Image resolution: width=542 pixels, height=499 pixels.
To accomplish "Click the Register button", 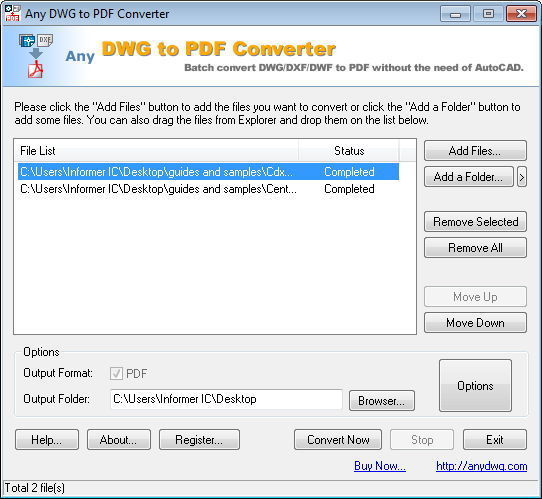I will (x=199, y=440).
